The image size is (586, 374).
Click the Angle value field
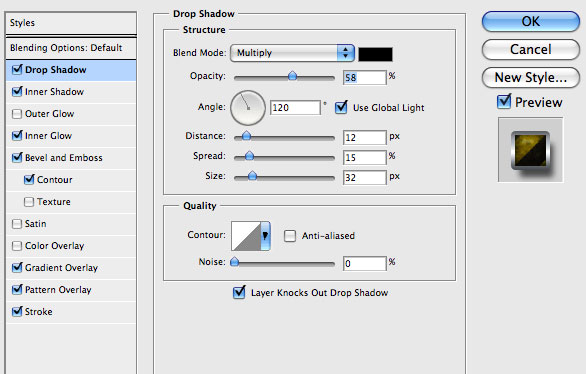(x=295, y=108)
